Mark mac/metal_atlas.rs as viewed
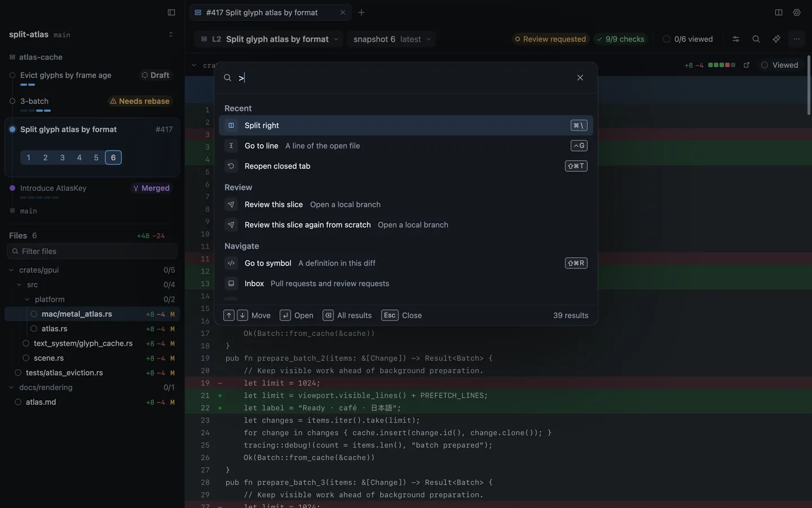This screenshot has height=508, width=812. pos(34,314)
